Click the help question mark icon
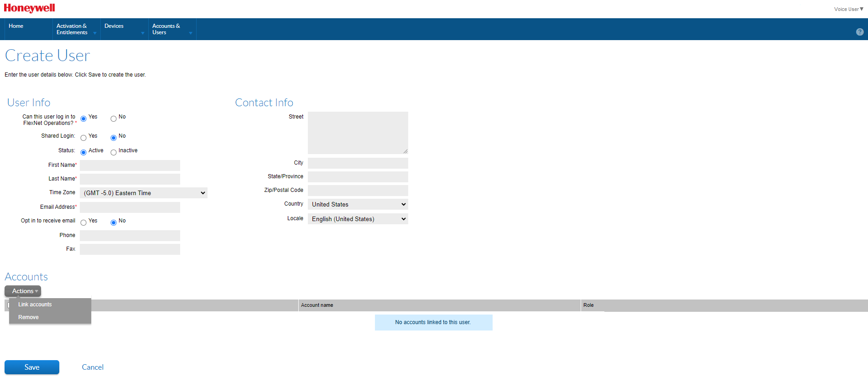Screen dimensions: 868x377 point(859,32)
